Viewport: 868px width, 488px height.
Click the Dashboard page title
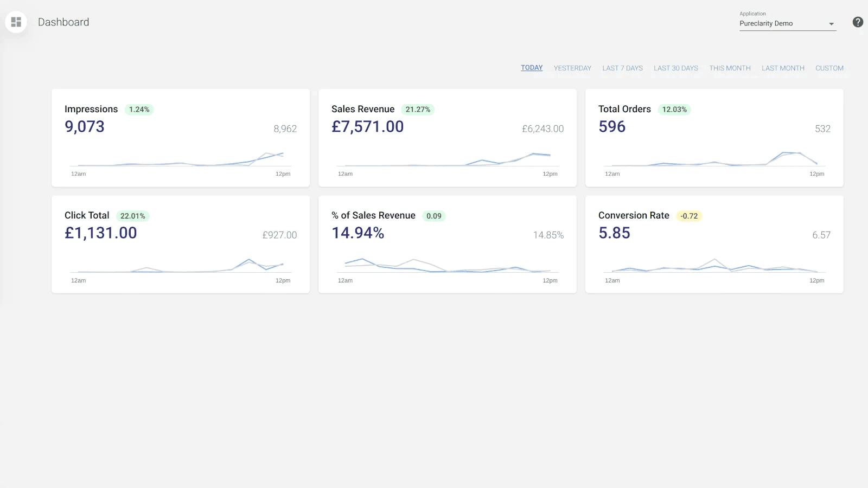click(63, 22)
